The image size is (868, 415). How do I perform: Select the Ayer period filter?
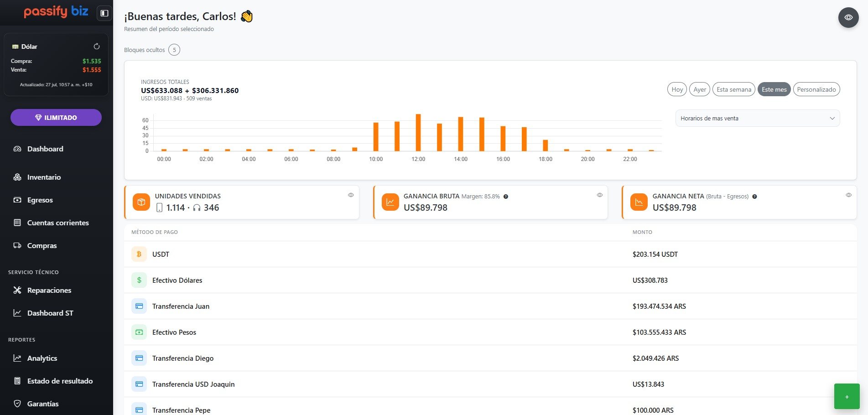(x=700, y=89)
